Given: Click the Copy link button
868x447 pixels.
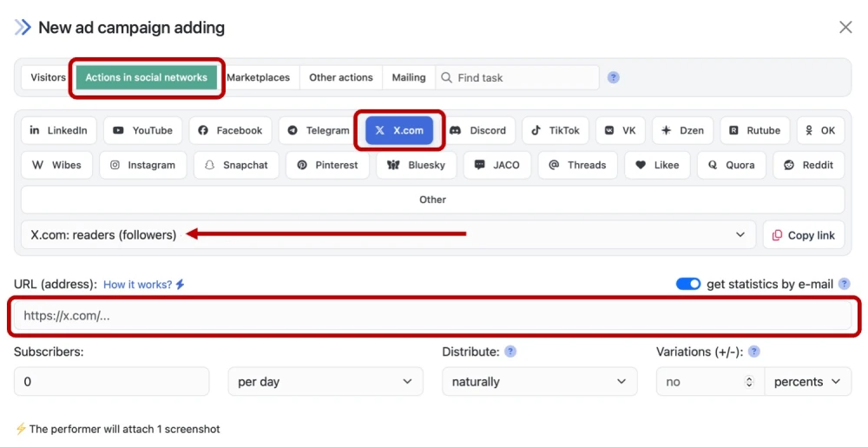Looking at the screenshot, I should pos(804,234).
